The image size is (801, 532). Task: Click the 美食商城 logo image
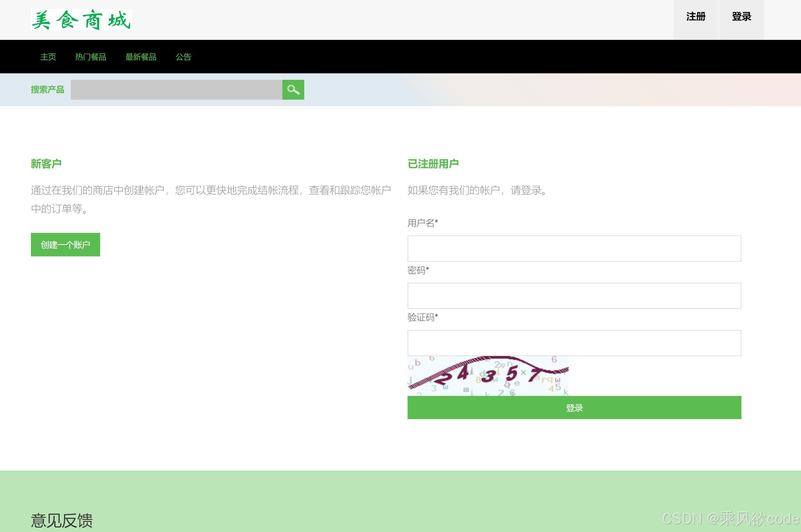(x=81, y=20)
